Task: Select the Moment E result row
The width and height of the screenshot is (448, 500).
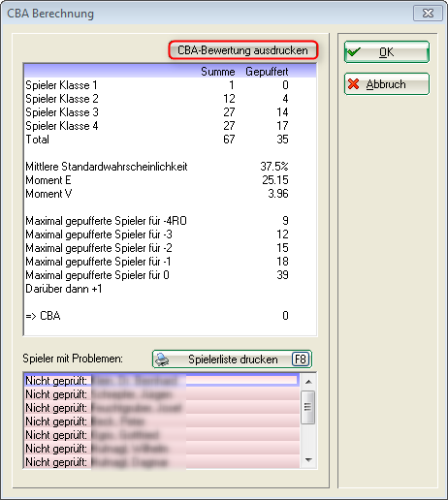Action: click(157, 180)
